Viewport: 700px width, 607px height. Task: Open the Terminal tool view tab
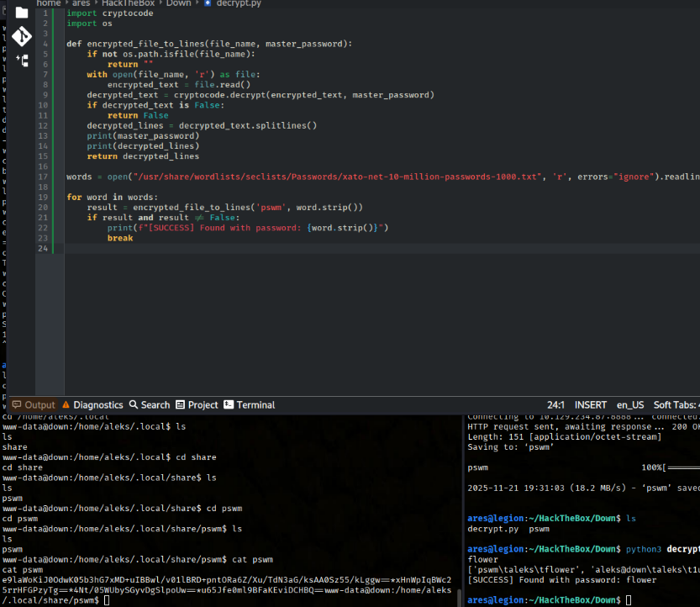click(249, 404)
